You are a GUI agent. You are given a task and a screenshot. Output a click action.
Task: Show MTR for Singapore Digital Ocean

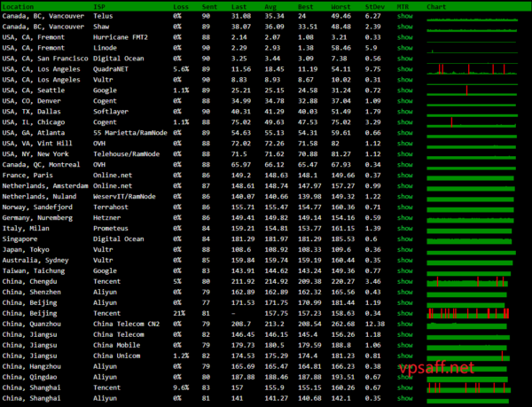click(x=405, y=239)
